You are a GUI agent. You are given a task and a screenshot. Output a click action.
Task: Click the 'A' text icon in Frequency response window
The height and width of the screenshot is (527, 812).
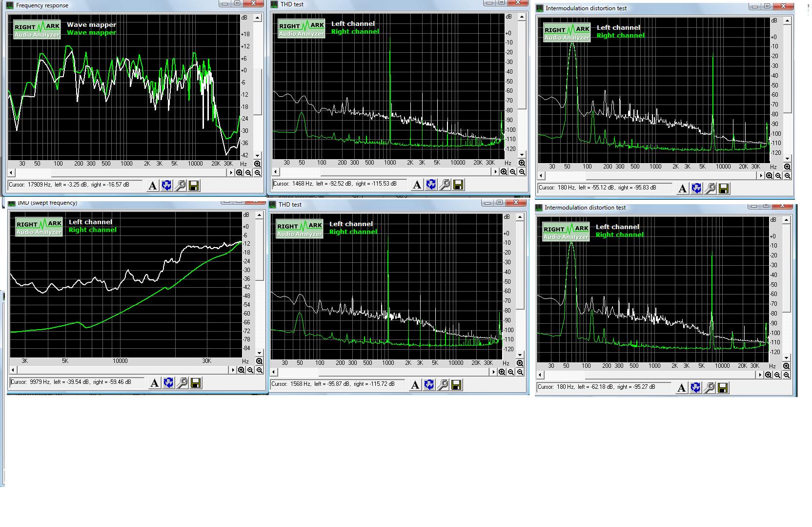[153, 186]
